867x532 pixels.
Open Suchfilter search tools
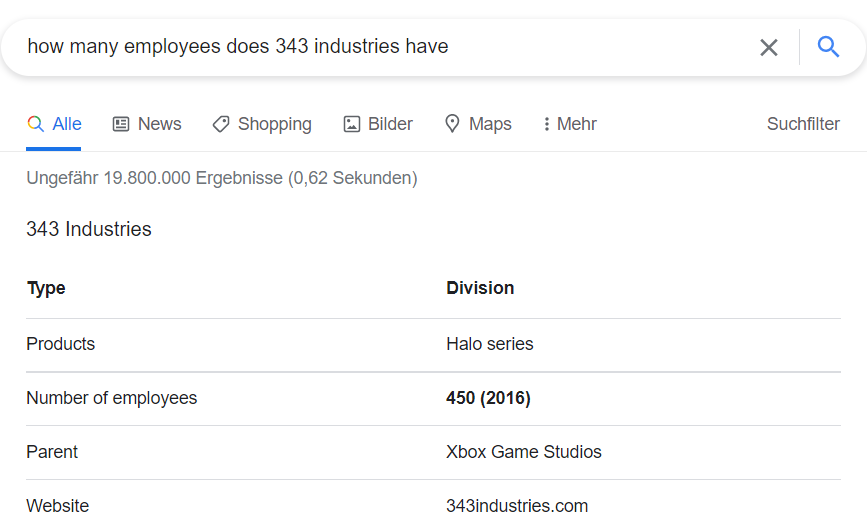click(x=803, y=124)
